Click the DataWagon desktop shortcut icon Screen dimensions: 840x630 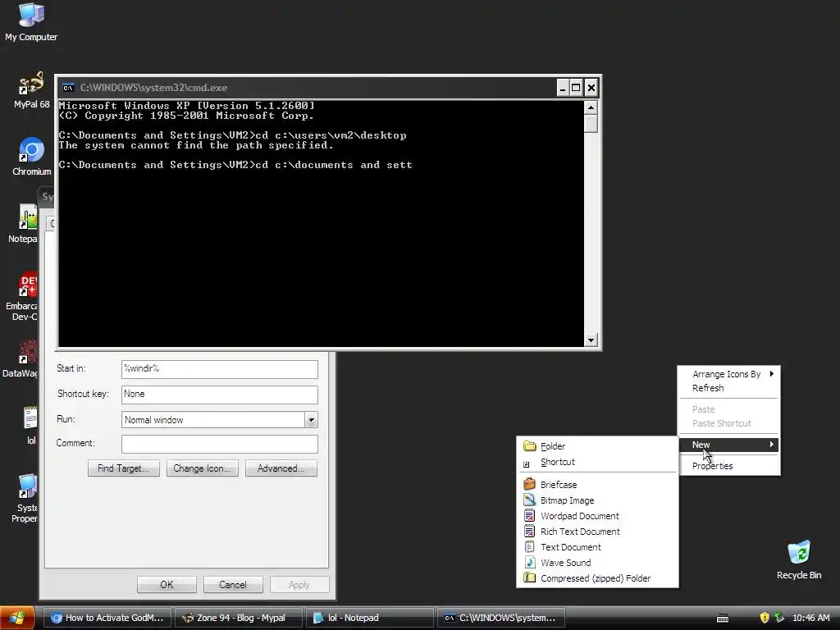point(21,359)
